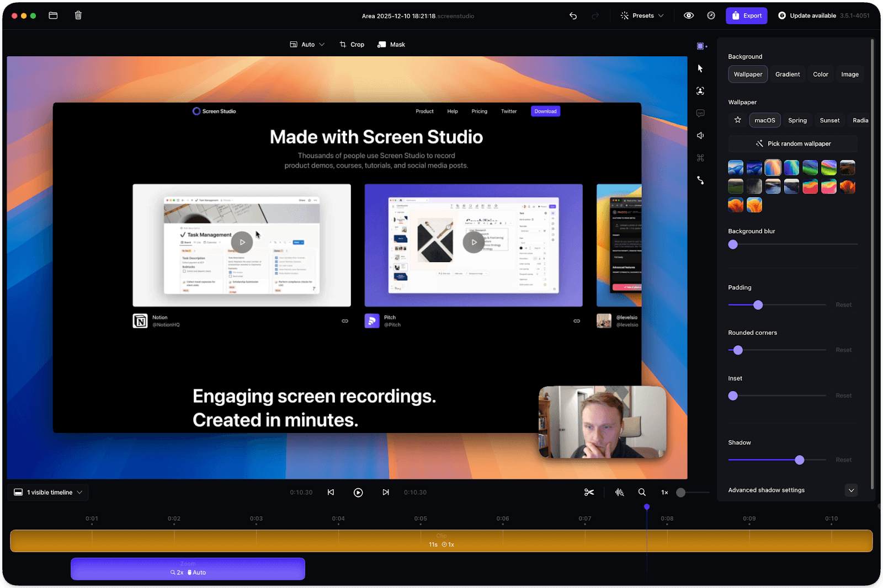Open the captions panel icon
Viewport: 883px width, 588px height.
pos(700,113)
